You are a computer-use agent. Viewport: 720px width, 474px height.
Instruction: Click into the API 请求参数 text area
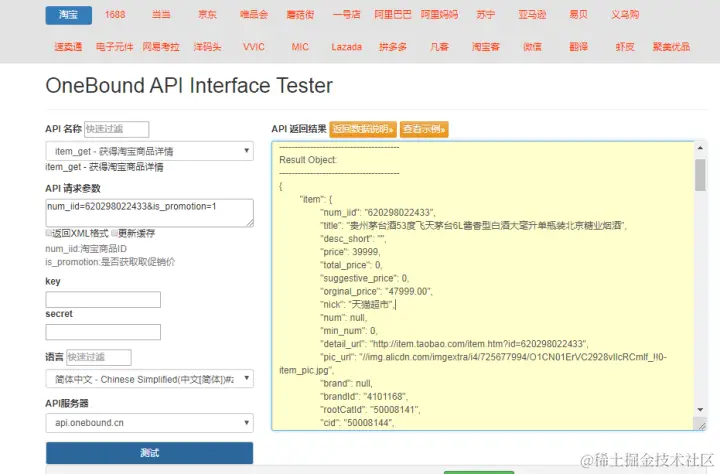[149, 213]
